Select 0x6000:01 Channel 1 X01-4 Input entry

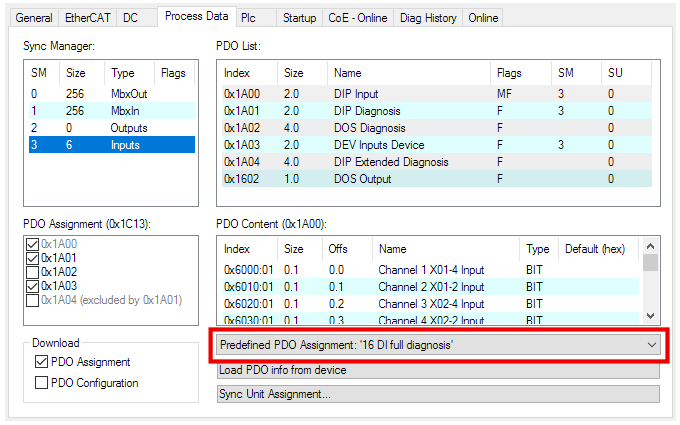click(431, 270)
